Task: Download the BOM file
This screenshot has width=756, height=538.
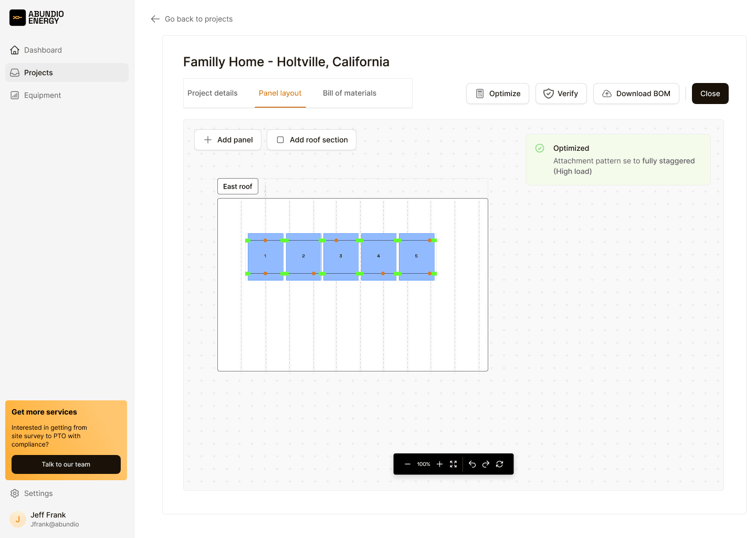Action: click(x=636, y=94)
